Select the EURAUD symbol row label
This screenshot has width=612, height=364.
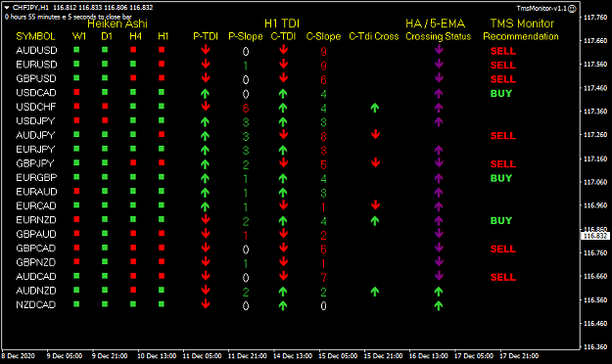36,192
